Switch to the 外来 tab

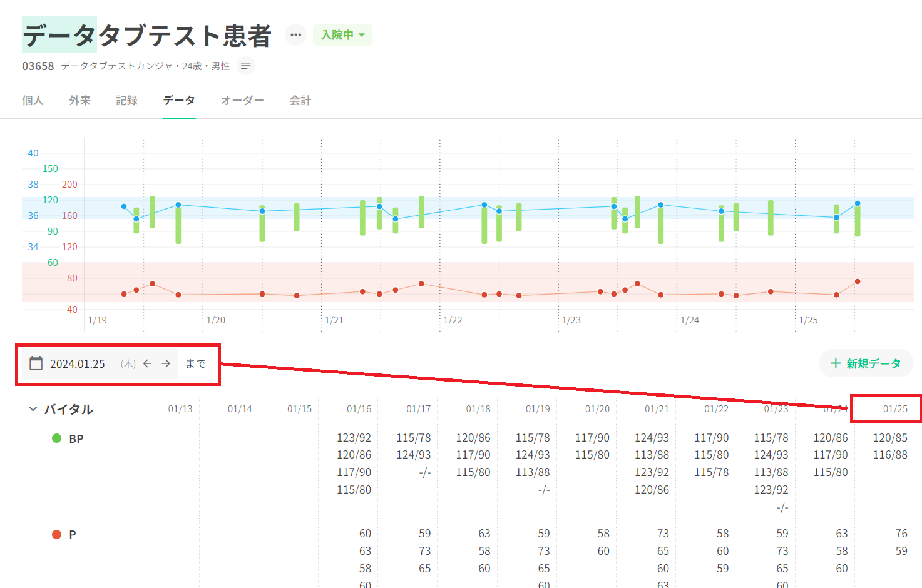coord(79,101)
